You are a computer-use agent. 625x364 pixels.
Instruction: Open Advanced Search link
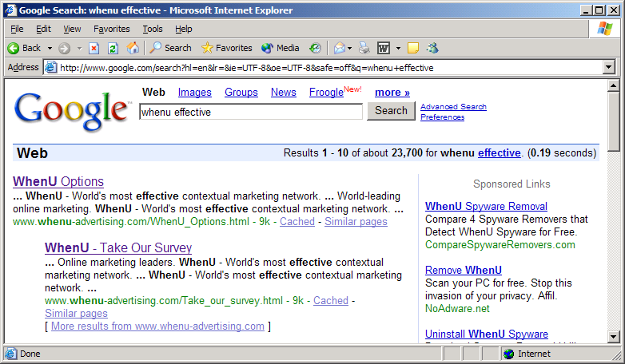453,106
